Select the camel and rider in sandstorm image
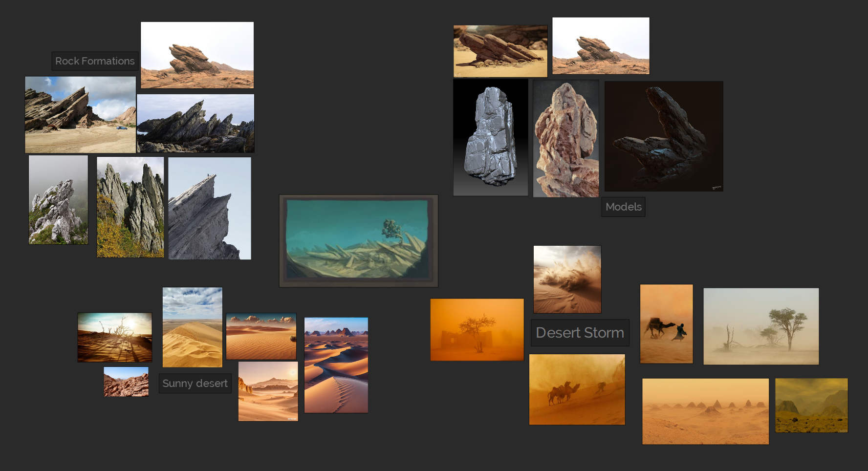 click(x=666, y=323)
